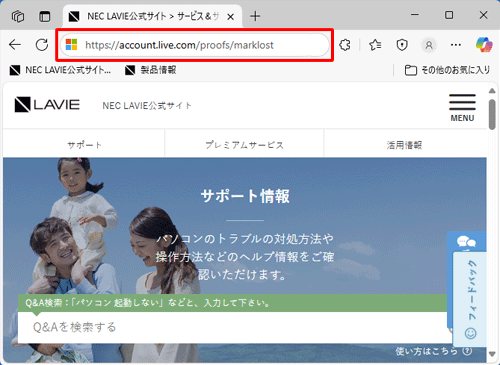Click the smiley face feedback icon
The image size is (500, 365).
pyautogui.click(x=470, y=333)
